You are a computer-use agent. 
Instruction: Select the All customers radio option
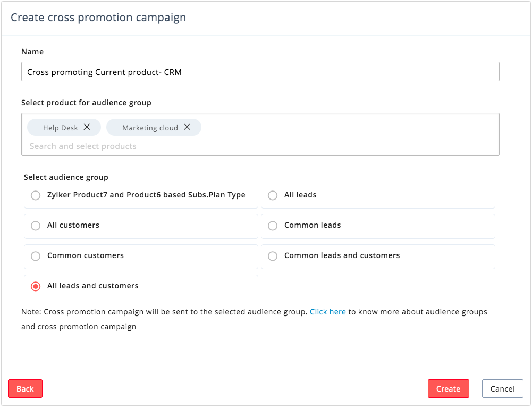(36, 226)
